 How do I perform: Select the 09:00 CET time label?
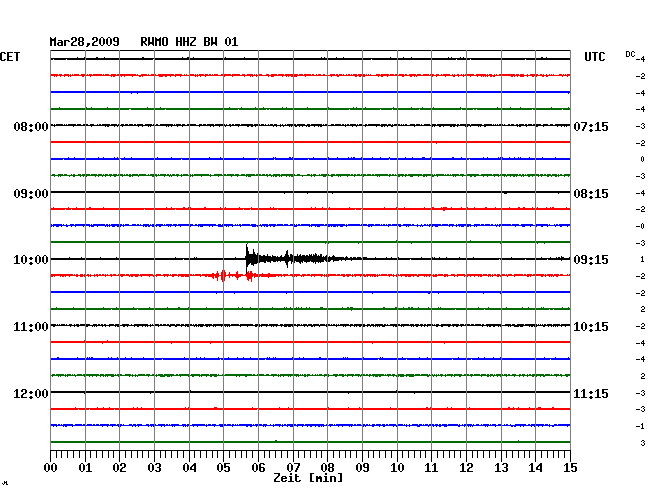[x=31, y=194]
